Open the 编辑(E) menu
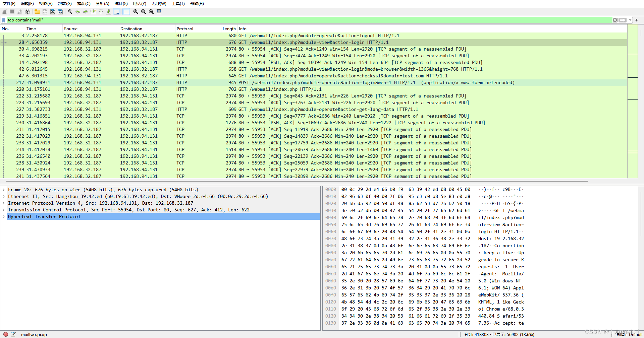Image resolution: width=644 pixels, height=338 pixels. [27, 4]
